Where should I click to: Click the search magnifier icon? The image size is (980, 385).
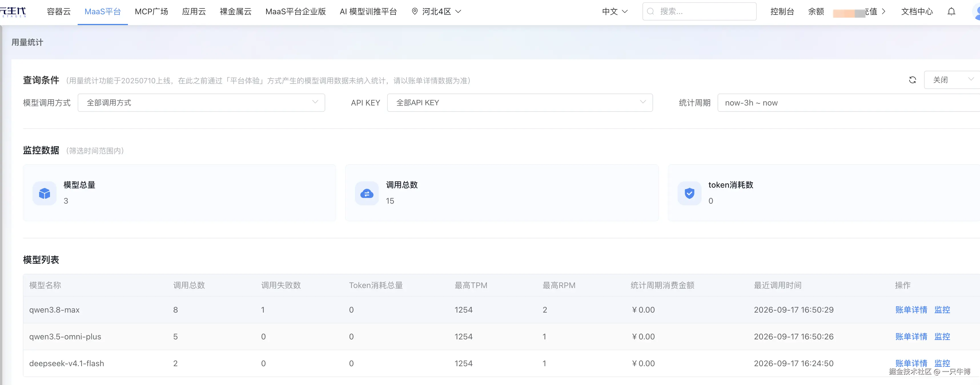click(650, 11)
